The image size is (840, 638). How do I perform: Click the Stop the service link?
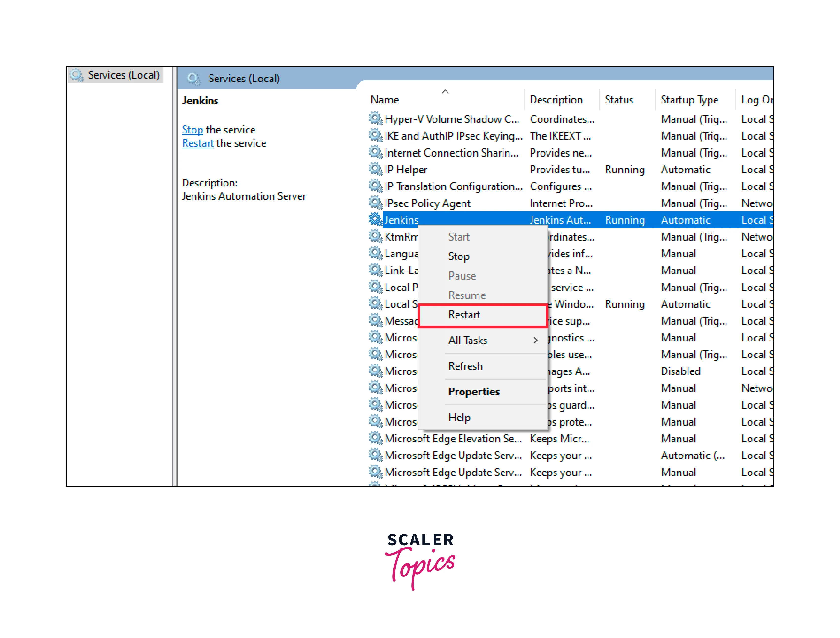point(192,130)
